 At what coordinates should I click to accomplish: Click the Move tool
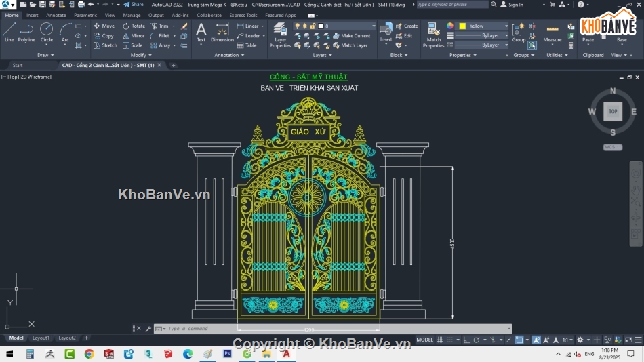(x=104, y=26)
